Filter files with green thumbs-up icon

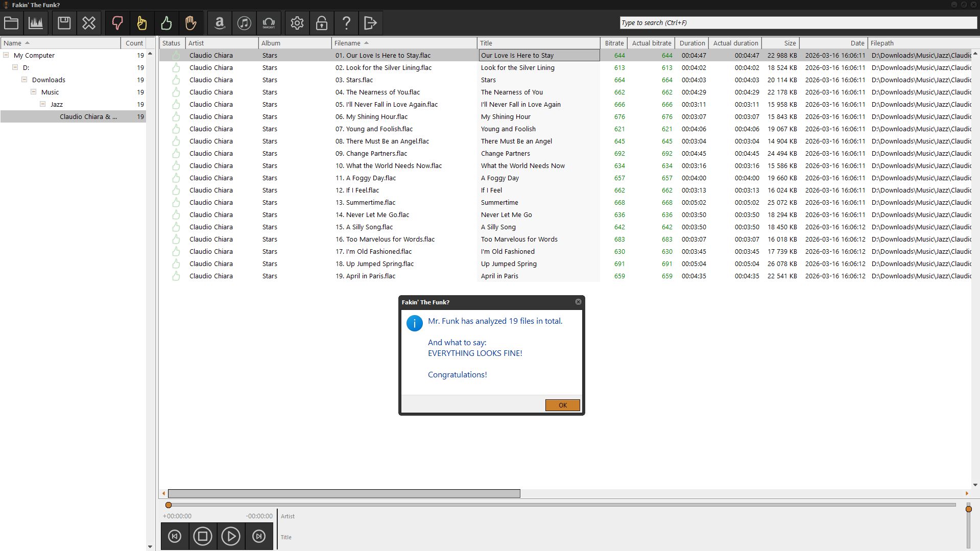click(x=166, y=23)
